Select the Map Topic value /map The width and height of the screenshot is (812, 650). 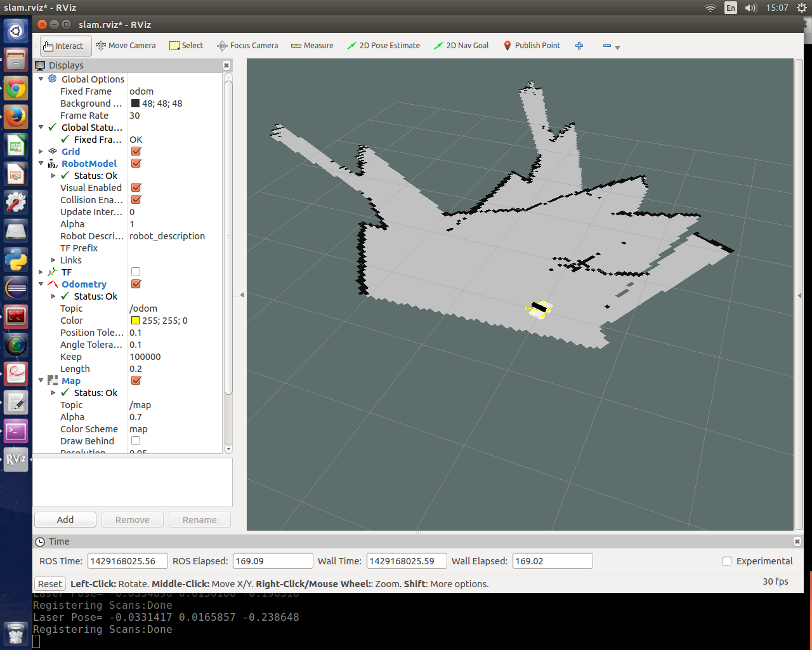[x=140, y=404]
